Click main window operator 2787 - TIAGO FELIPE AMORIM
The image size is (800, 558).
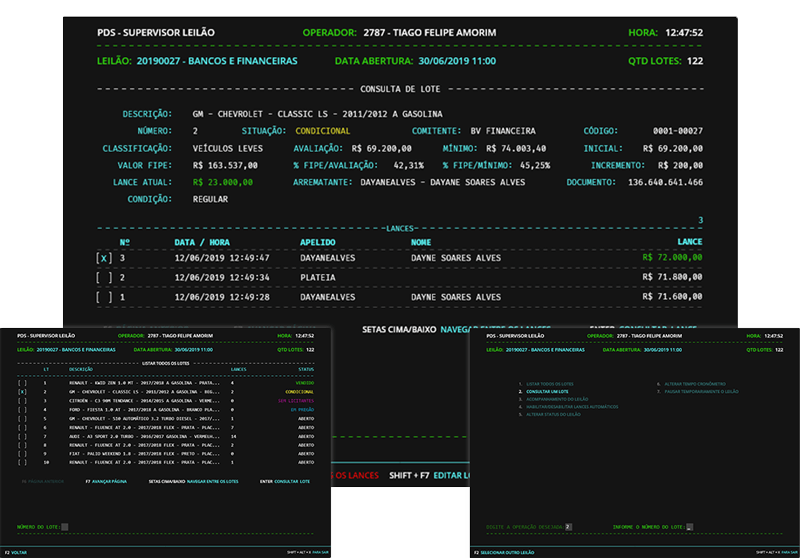coord(430,33)
